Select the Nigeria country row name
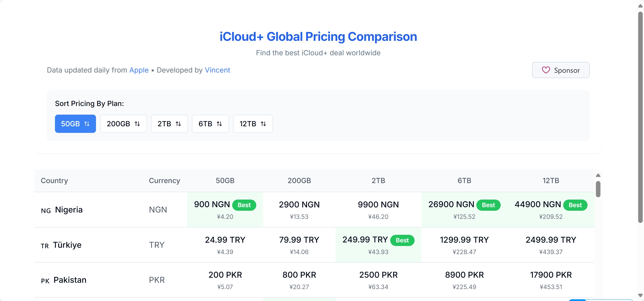644x301 pixels. click(69, 210)
